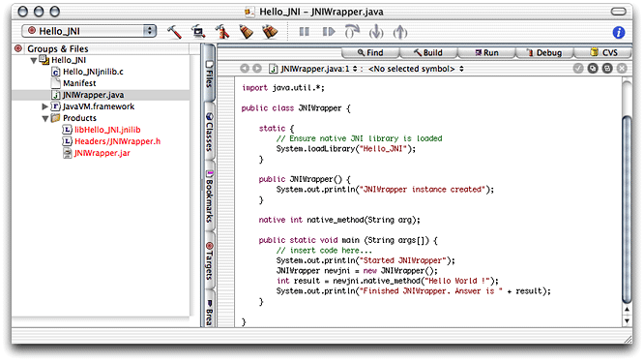Select JNIWrapper.jar product
644x362 pixels.
click(102, 153)
